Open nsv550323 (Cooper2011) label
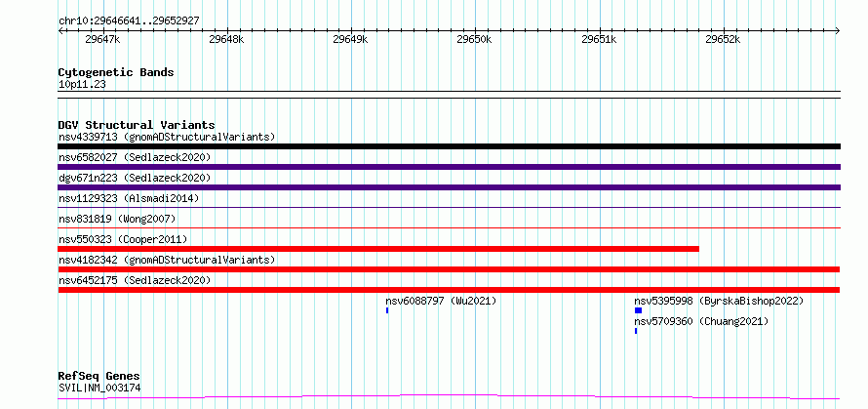The height and width of the screenshot is (409, 868). (123, 239)
